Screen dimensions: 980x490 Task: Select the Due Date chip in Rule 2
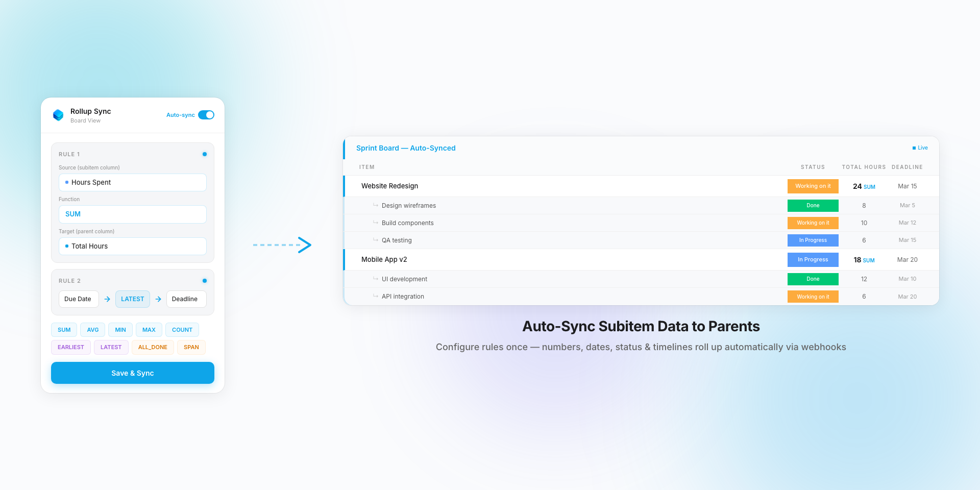78,299
